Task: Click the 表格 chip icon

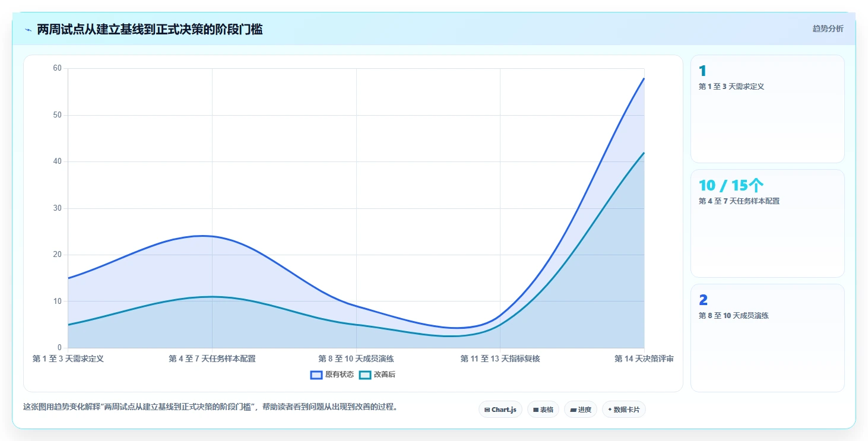Action: coord(536,410)
